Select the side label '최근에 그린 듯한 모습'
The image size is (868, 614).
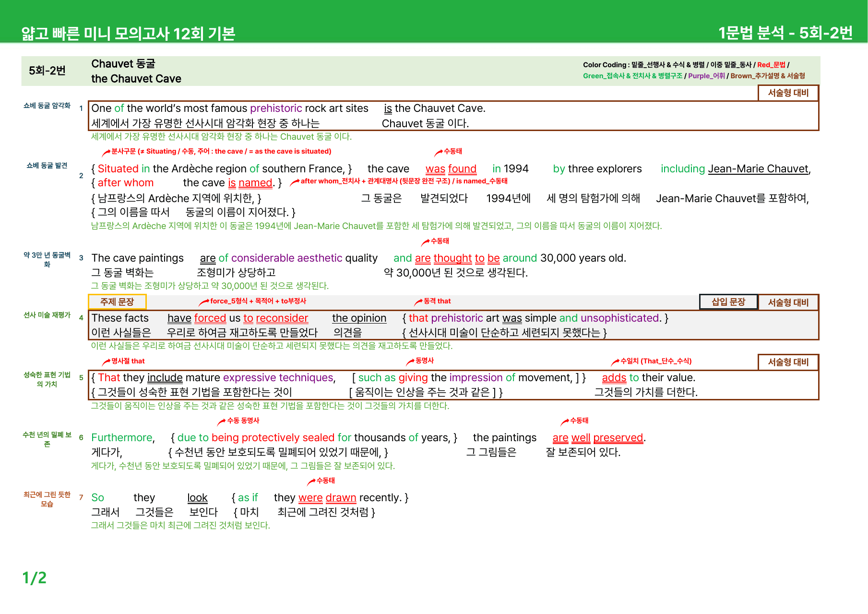[47, 499]
